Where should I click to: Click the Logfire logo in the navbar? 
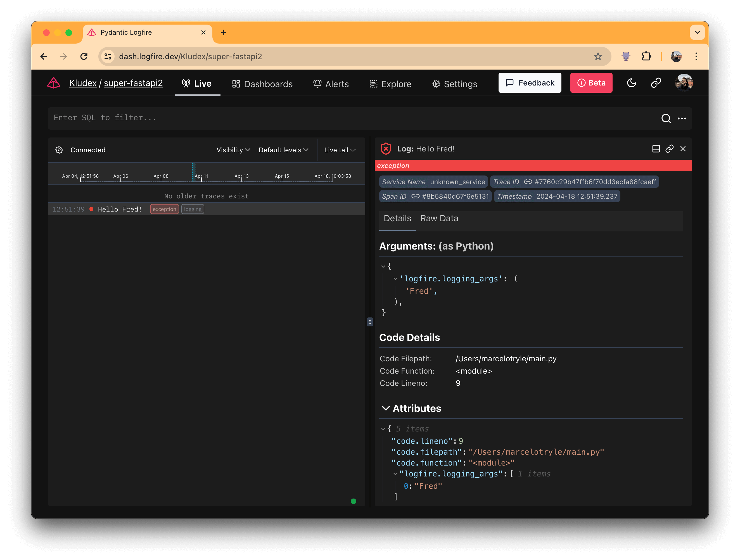pyautogui.click(x=54, y=83)
